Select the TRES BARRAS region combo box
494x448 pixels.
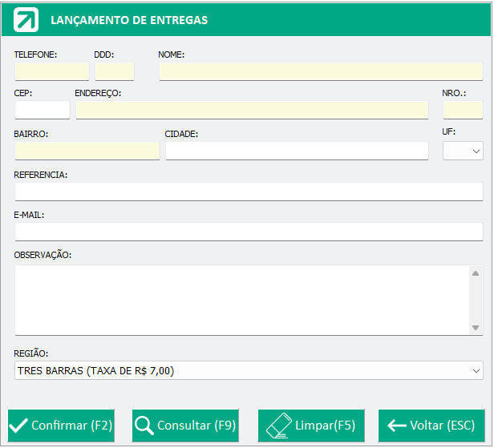[249, 370]
